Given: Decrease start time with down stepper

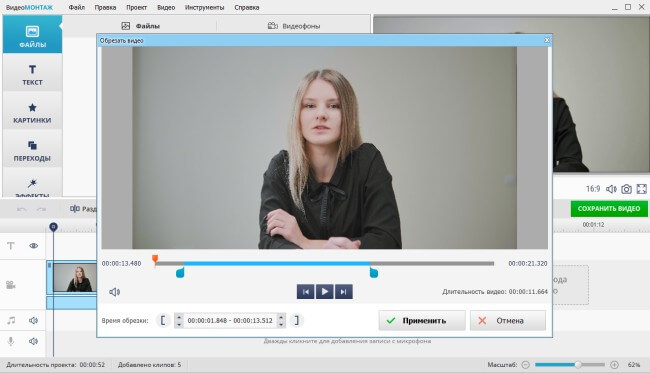Looking at the screenshot, I should pos(179,324).
